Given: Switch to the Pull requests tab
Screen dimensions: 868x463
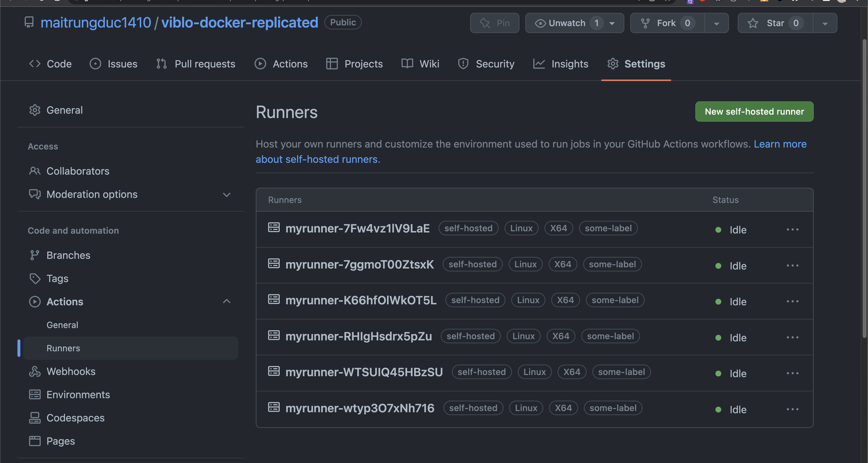Looking at the screenshot, I should (x=196, y=64).
